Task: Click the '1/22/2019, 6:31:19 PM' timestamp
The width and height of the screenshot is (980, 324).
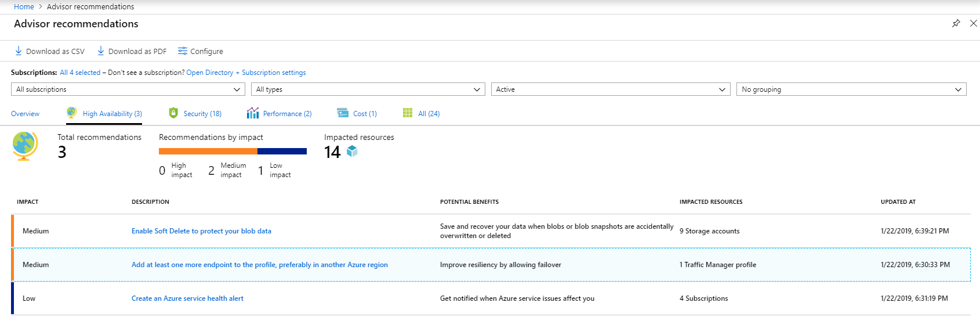Action: [914, 298]
